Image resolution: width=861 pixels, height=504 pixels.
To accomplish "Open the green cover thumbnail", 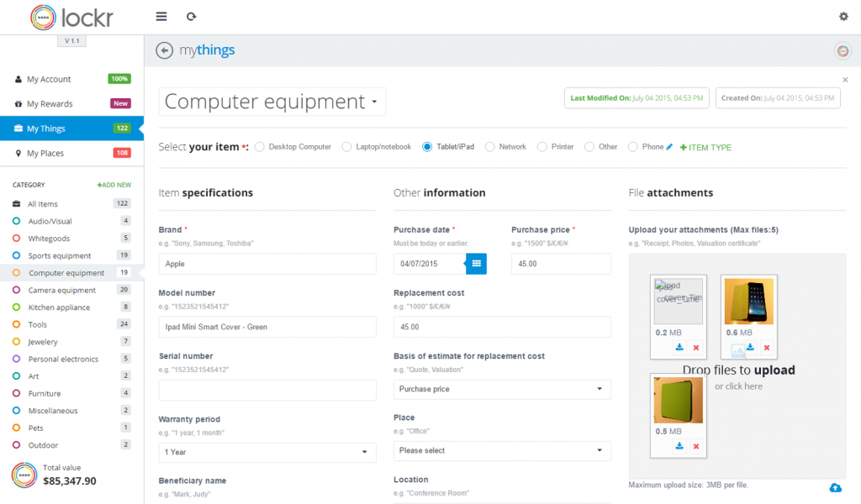I will tap(679, 400).
